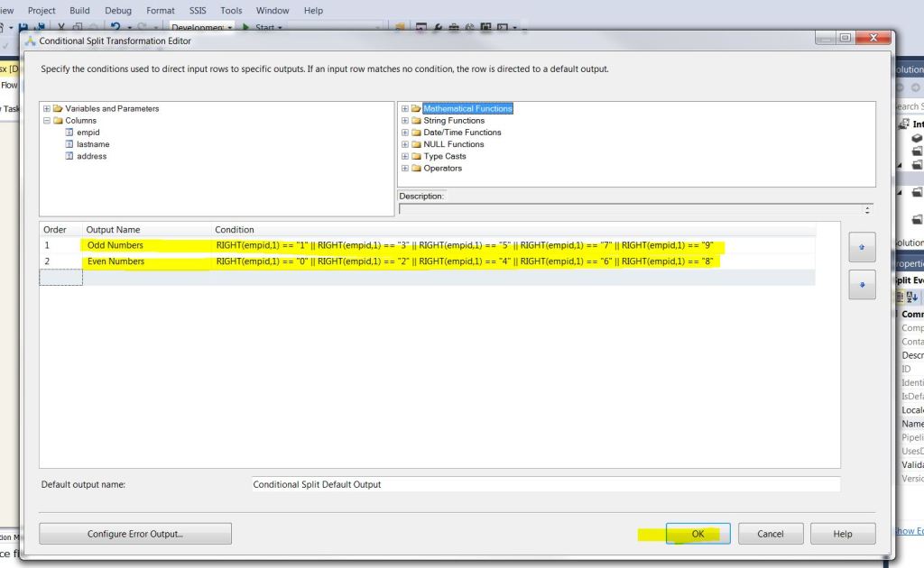This screenshot has width=924, height=568.
Task: Open the Build menu
Action: point(79,11)
